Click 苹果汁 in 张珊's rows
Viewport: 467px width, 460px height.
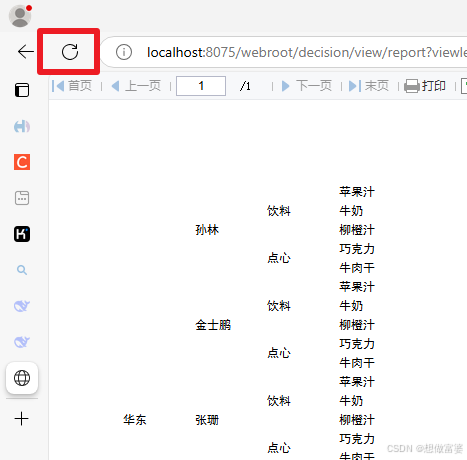[x=357, y=382]
